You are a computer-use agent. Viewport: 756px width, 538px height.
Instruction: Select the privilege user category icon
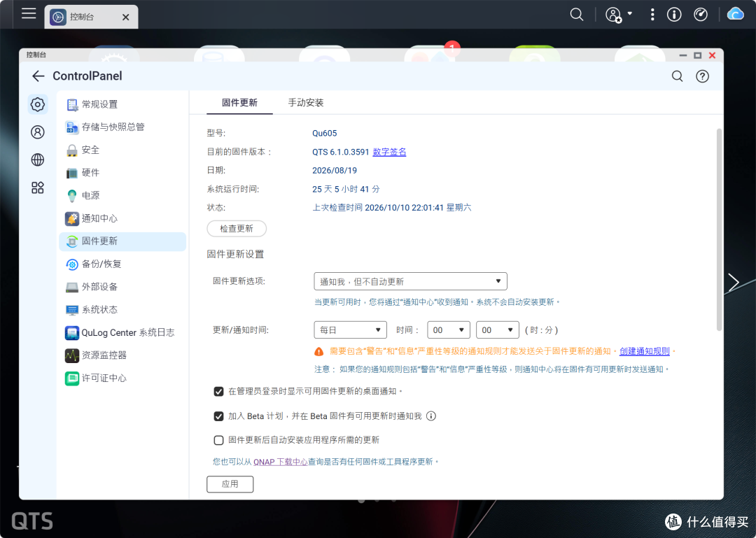(x=38, y=132)
